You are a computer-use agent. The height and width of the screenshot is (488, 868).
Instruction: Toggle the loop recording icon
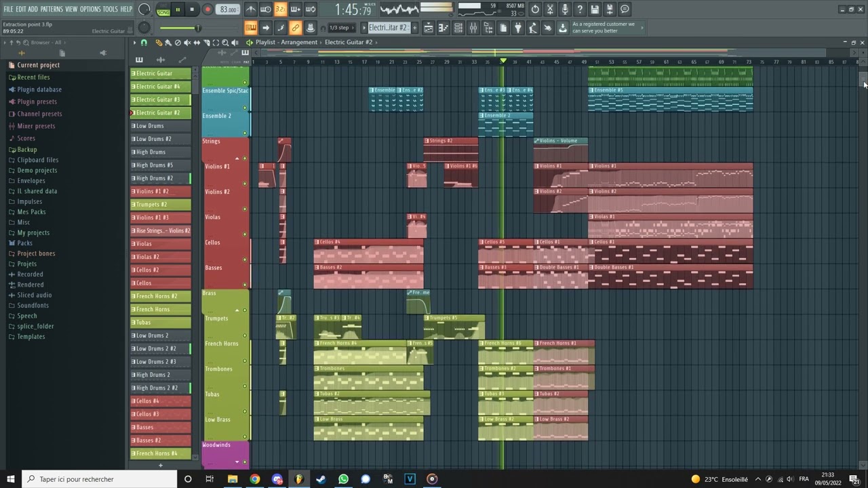[x=310, y=9]
